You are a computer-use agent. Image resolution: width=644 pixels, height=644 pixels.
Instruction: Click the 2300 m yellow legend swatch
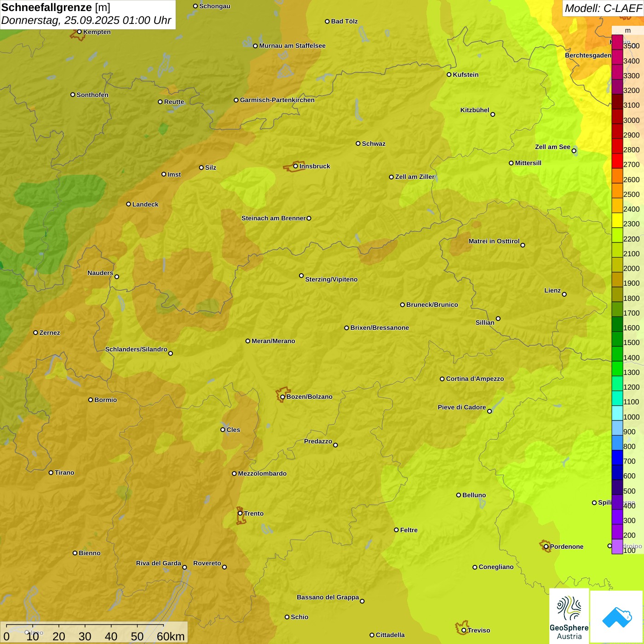click(617, 220)
